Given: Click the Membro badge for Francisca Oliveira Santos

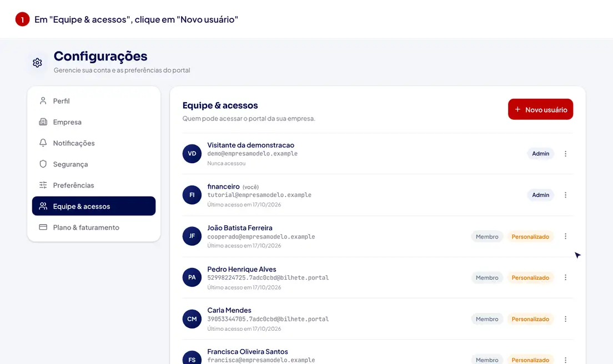Looking at the screenshot, I should 487,360.
